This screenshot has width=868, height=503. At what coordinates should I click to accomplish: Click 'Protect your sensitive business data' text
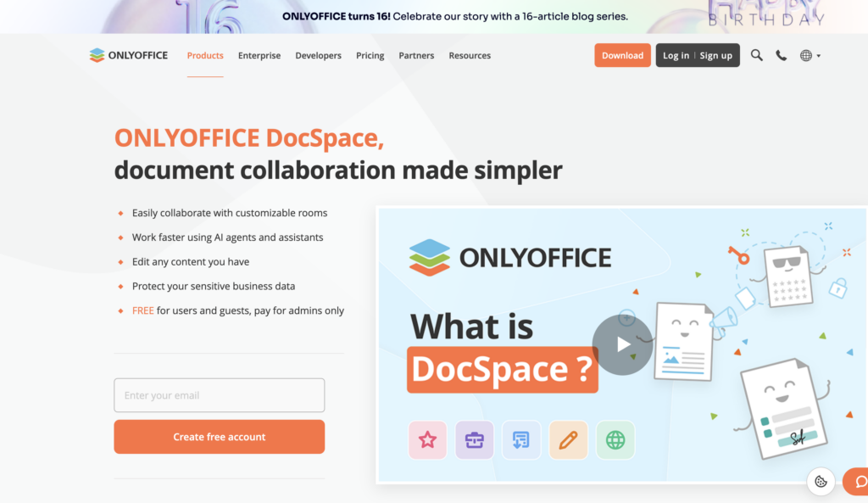[214, 286]
